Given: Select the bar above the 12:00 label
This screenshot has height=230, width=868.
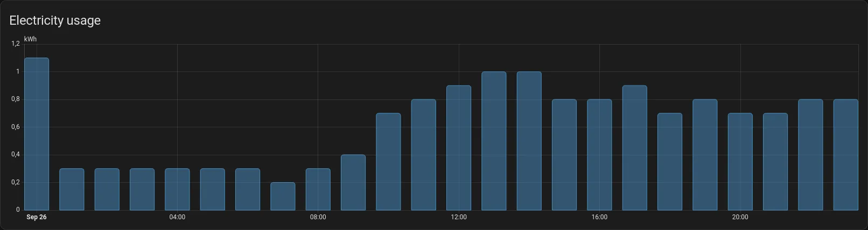Looking at the screenshot, I should click(x=459, y=148).
